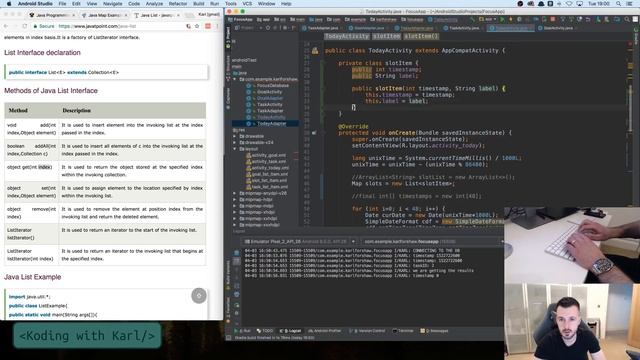Click the 'Methods of Java List Interface' heading

pyautogui.click(x=51, y=91)
